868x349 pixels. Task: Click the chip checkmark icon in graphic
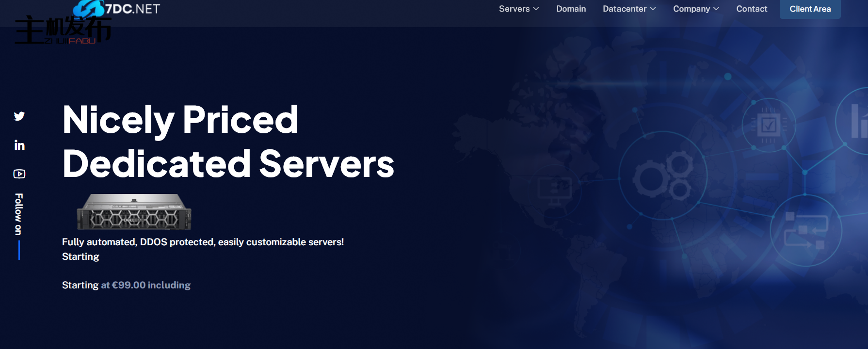(x=769, y=126)
